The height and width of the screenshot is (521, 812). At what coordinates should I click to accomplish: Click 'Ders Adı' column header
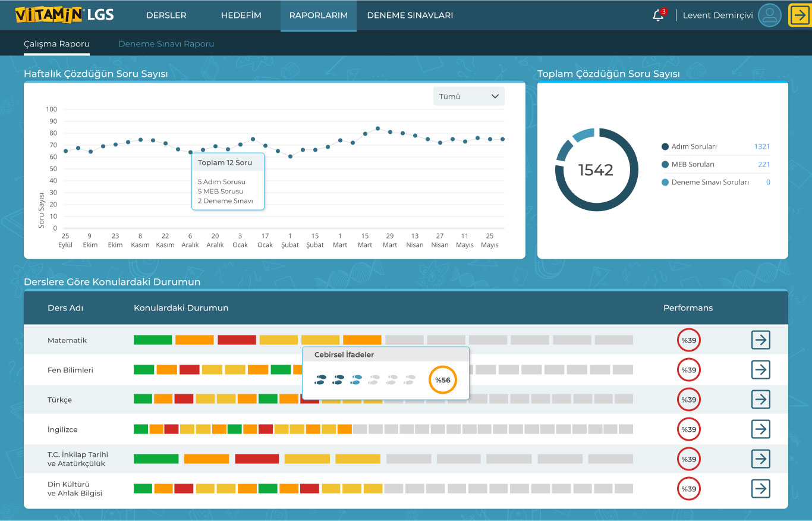pos(65,308)
